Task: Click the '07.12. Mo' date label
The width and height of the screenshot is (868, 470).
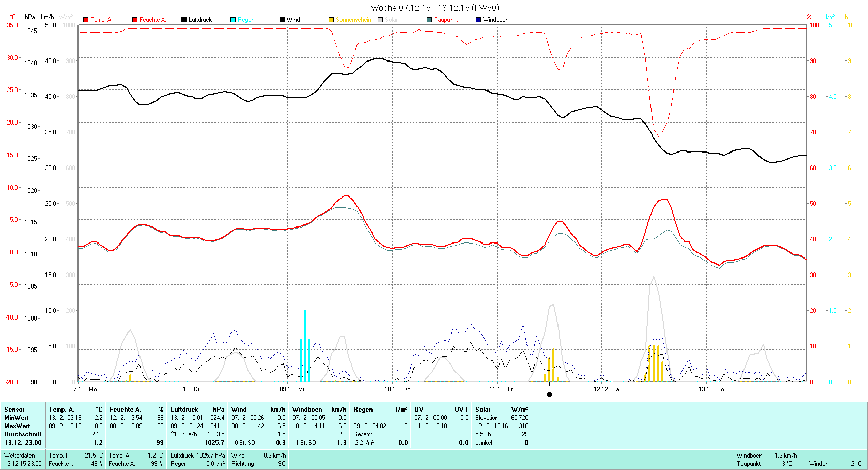Action: [84, 389]
